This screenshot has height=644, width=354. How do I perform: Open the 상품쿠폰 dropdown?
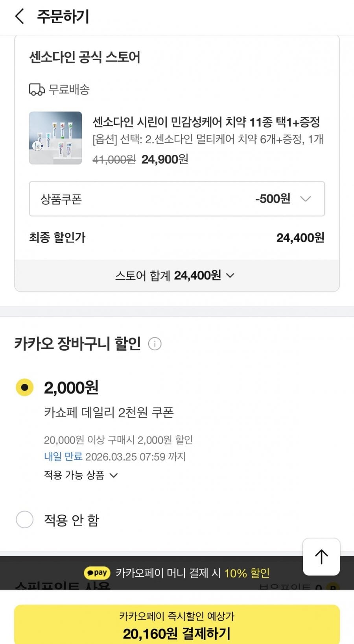[177, 199]
